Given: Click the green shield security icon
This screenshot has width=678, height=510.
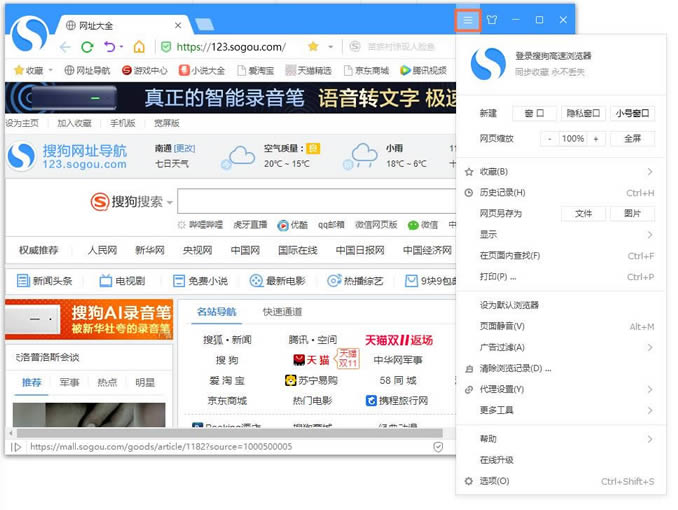Looking at the screenshot, I should pos(166,46).
